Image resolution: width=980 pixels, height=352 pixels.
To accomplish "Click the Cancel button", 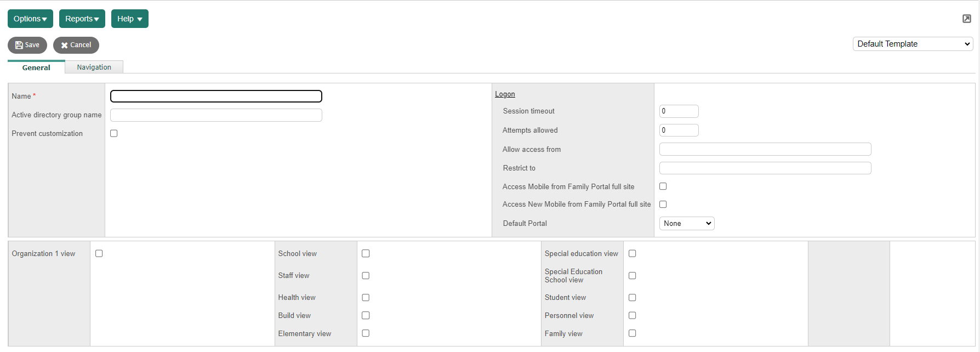I will click(x=76, y=45).
